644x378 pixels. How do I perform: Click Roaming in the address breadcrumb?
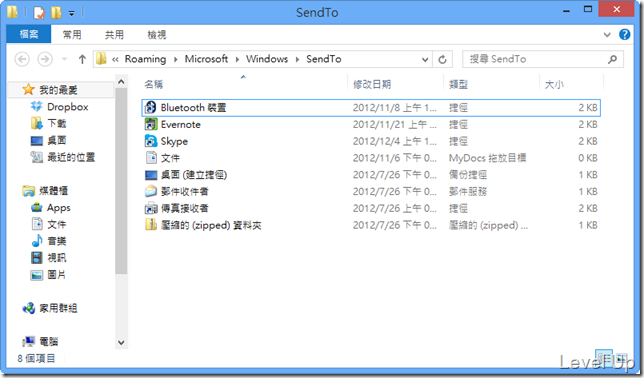(x=145, y=59)
